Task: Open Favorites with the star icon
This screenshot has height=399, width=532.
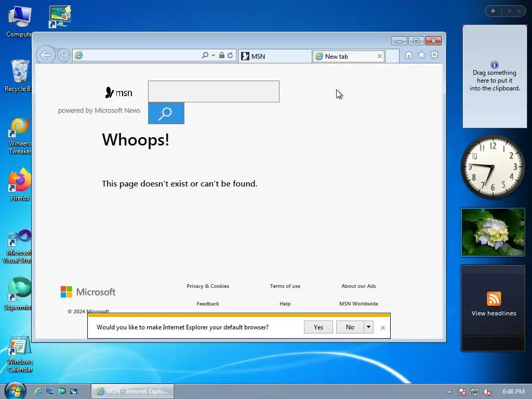Action: 421,55
